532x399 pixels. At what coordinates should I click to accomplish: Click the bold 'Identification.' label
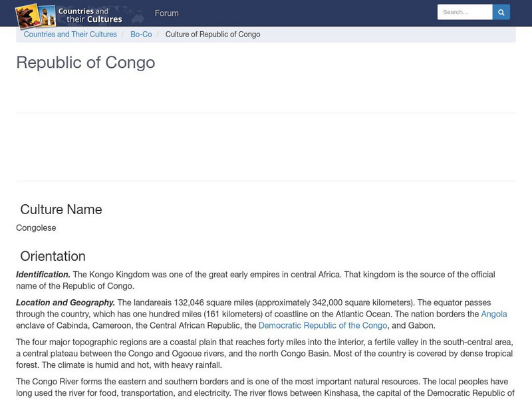point(43,275)
